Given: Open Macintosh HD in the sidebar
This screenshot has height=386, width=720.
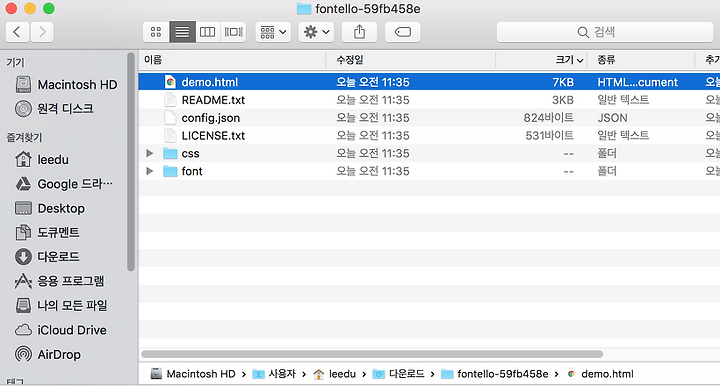Looking at the screenshot, I should (x=66, y=84).
